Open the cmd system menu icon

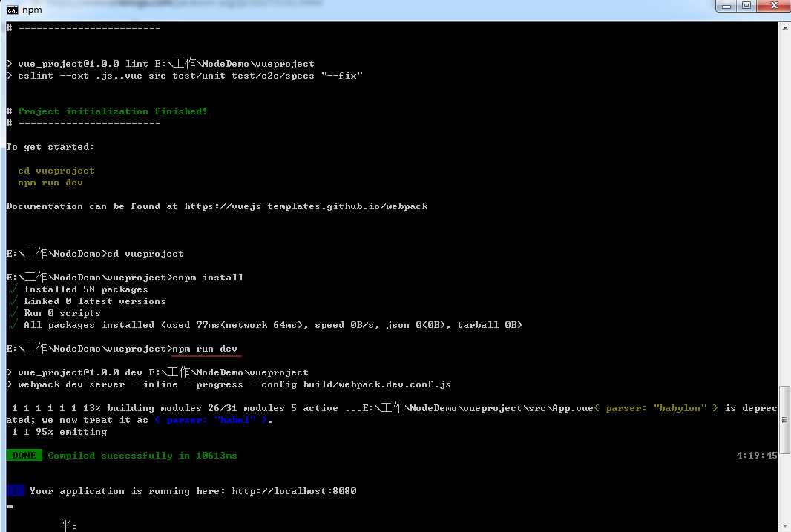[12, 10]
